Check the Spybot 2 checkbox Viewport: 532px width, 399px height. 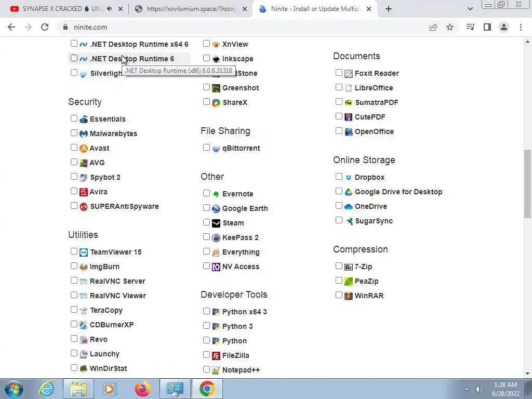[74, 177]
